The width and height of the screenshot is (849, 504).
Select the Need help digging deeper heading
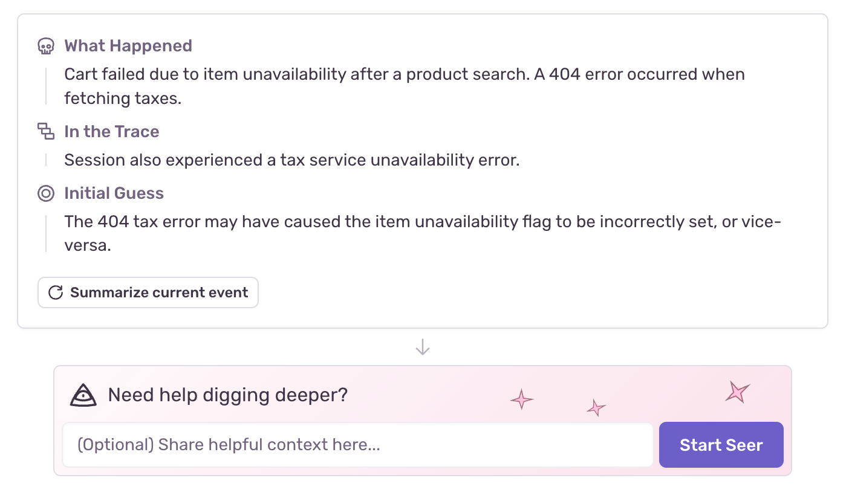[227, 395]
